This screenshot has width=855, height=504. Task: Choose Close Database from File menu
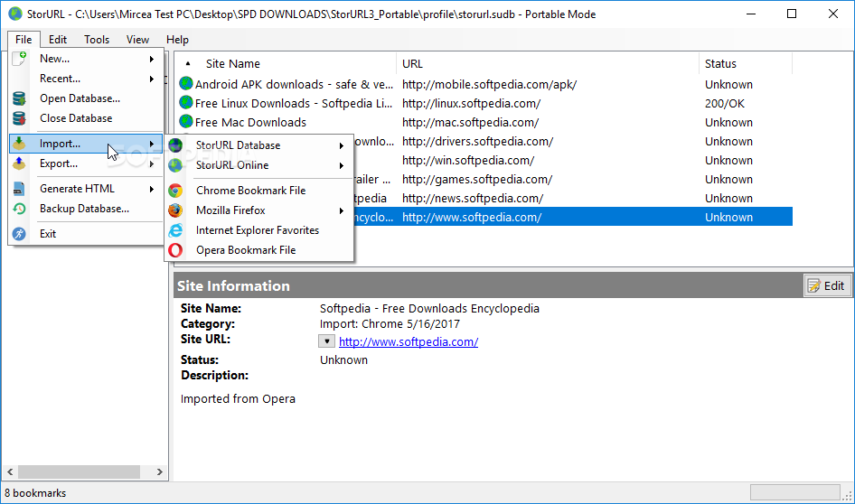86,118
